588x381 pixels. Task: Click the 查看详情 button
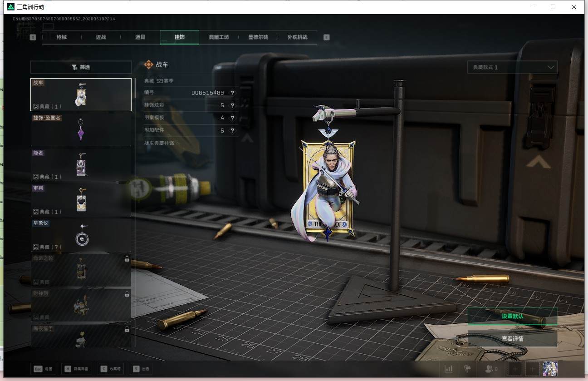512,339
